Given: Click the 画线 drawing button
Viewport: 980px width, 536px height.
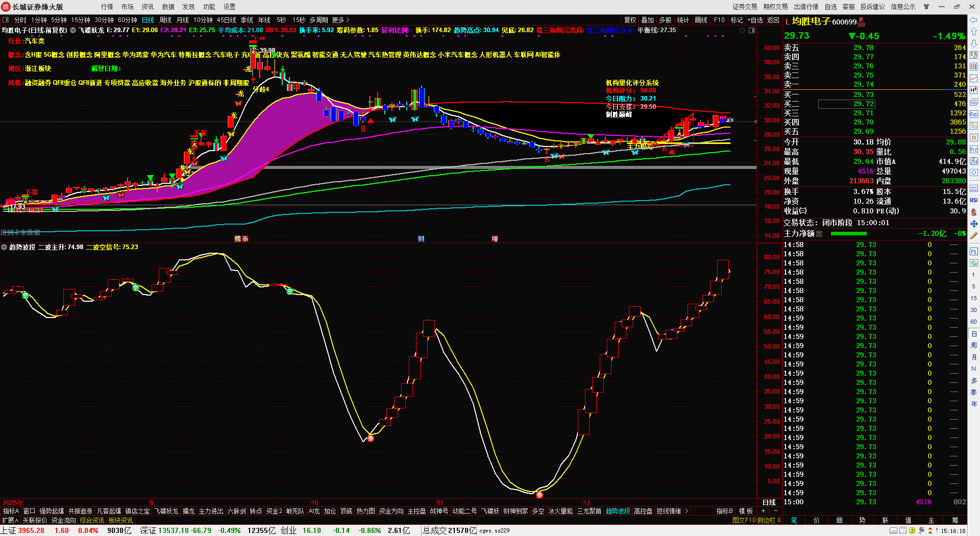Looking at the screenshot, I should tap(701, 20).
